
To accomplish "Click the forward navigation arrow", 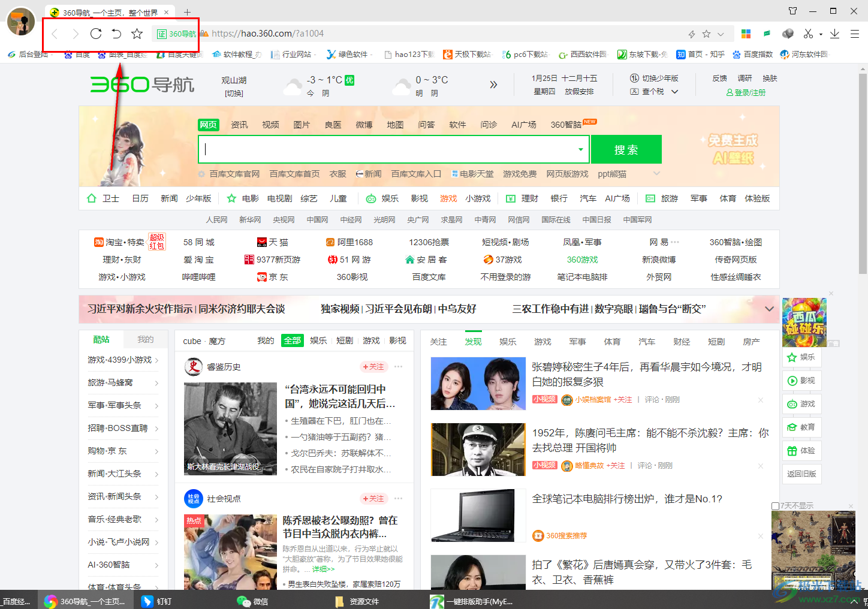I will (76, 34).
